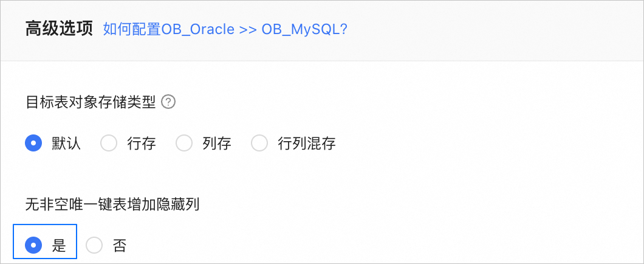The width and height of the screenshot is (644, 264).
Task: Select the 行列混存 radio button circle
Action: [x=259, y=144]
